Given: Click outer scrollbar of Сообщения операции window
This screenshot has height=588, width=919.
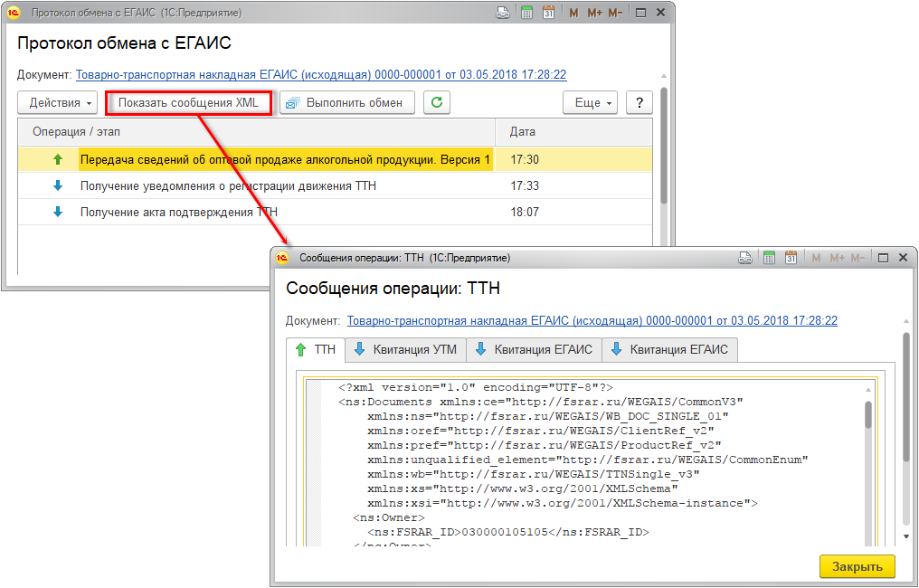Looking at the screenshot, I should click(x=906, y=397).
